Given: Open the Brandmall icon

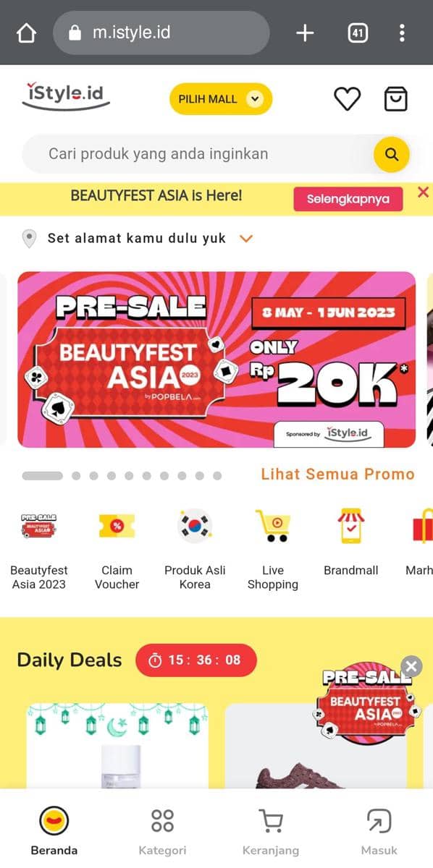Looking at the screenshot, I should [x=351, y=526].
